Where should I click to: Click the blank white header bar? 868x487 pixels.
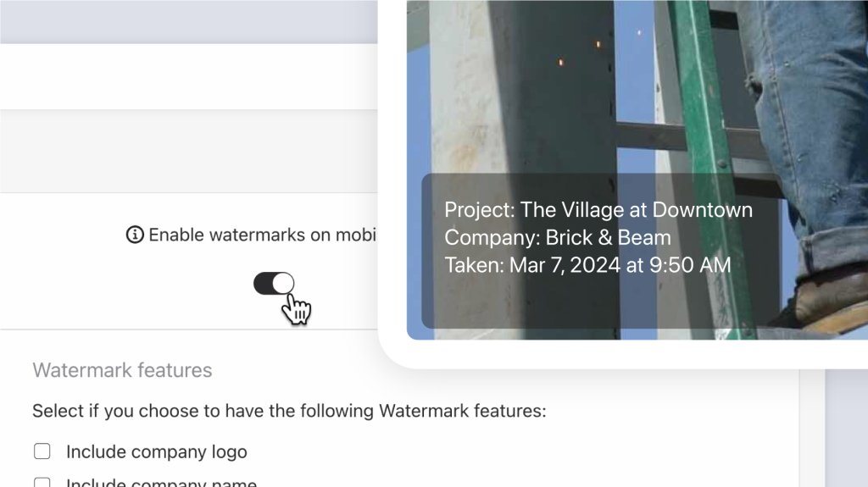pyautogui.click(x=186, y=76)
